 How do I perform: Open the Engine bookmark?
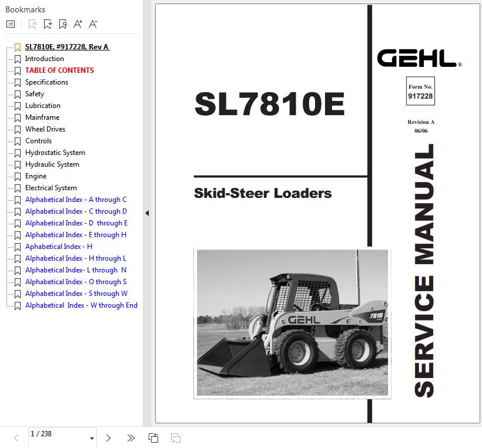point(36,176)
